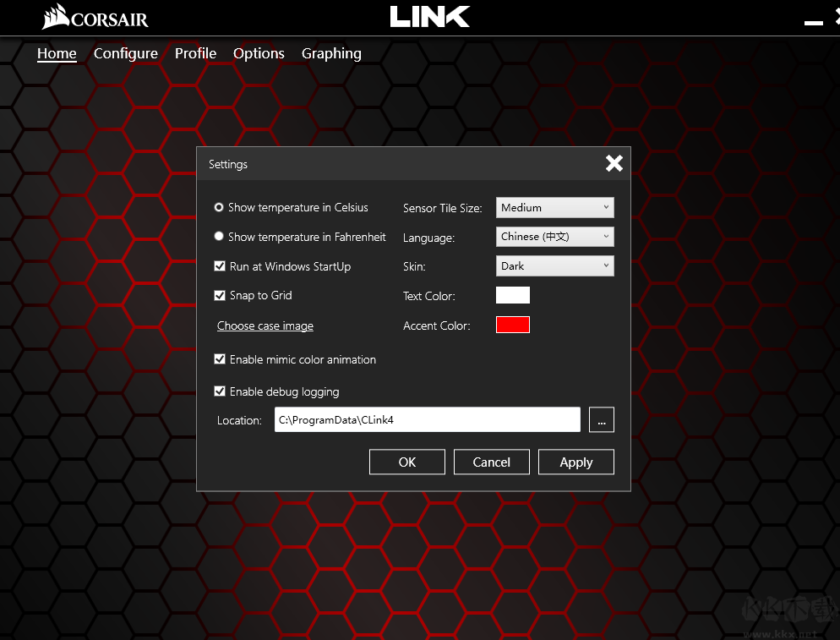Open the Graphing tab
This screenshot has height=640, width=840.
click(331, 53)
